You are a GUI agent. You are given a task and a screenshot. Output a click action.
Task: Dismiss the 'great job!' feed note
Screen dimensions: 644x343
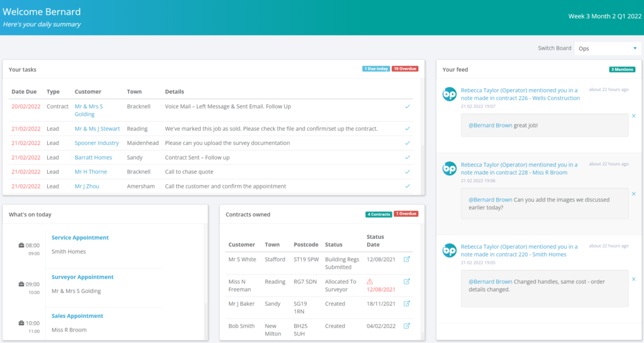tap(633, 116)
